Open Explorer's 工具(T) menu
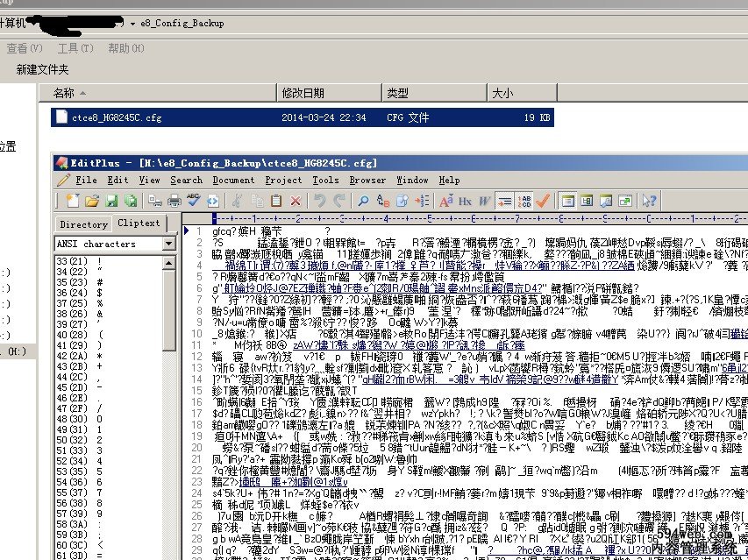The width and height of the screenshot is (748, 560). click(x=75, y=48)
